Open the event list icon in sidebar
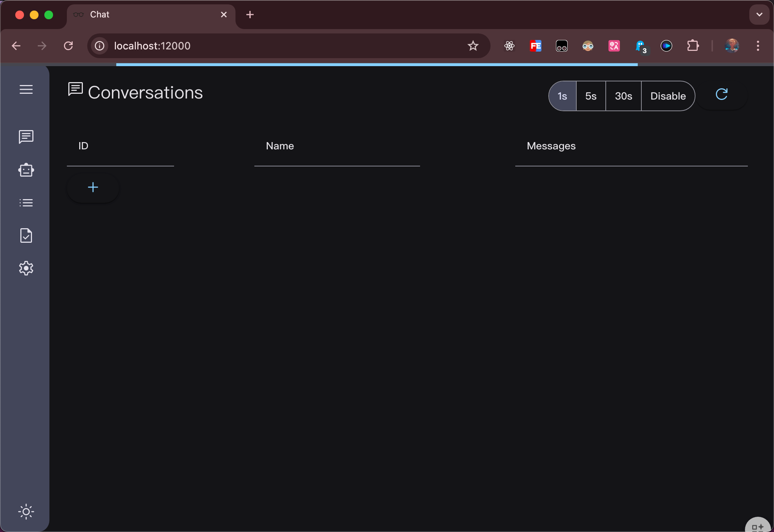The width and height of the screenshot is (774, 532). [26, 203]
